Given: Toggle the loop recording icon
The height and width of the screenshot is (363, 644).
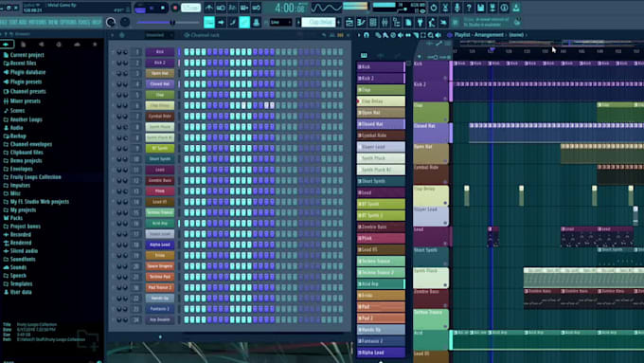Looking at the screenshot, I should [257, 8].
